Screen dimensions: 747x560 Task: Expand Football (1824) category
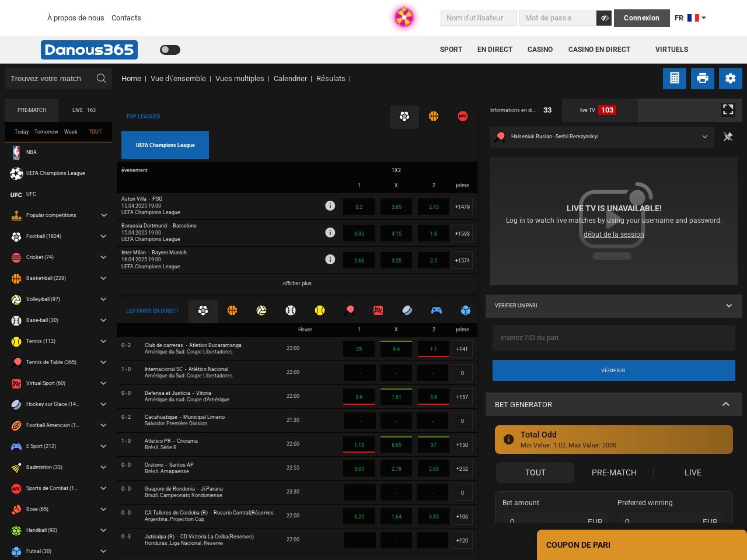pyautogui.click(x=103, y=236)
